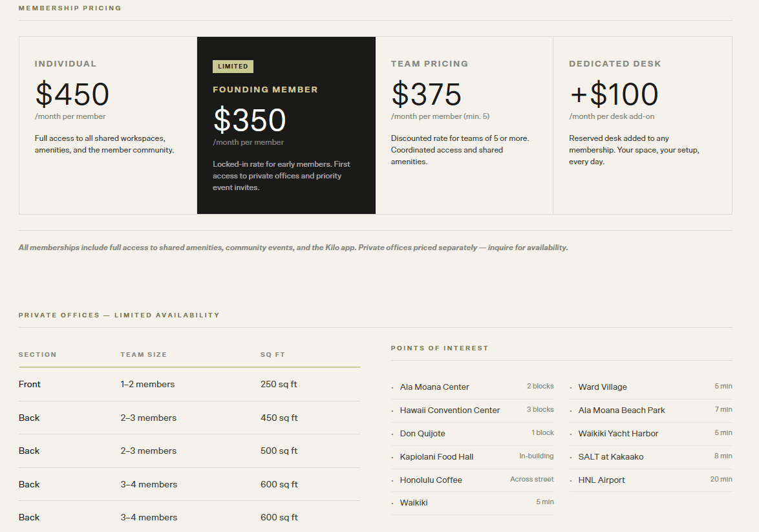Click the '250 sq ft' cell
Viewport: 759px width, 532px height.
tap(279, 385)
